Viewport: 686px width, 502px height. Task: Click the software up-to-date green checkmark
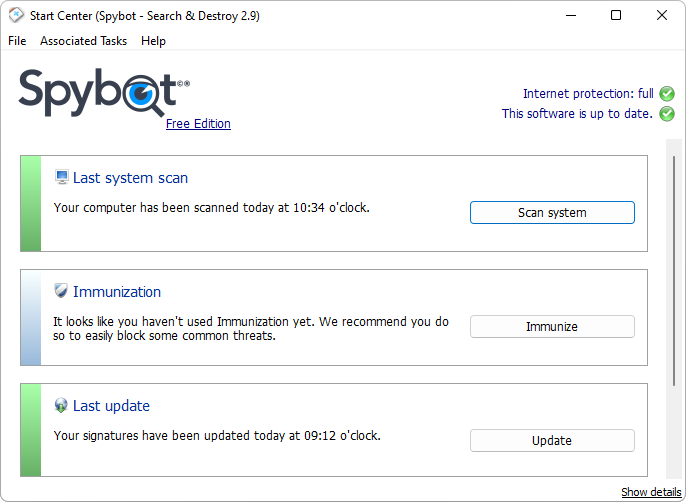pos(667,114)
